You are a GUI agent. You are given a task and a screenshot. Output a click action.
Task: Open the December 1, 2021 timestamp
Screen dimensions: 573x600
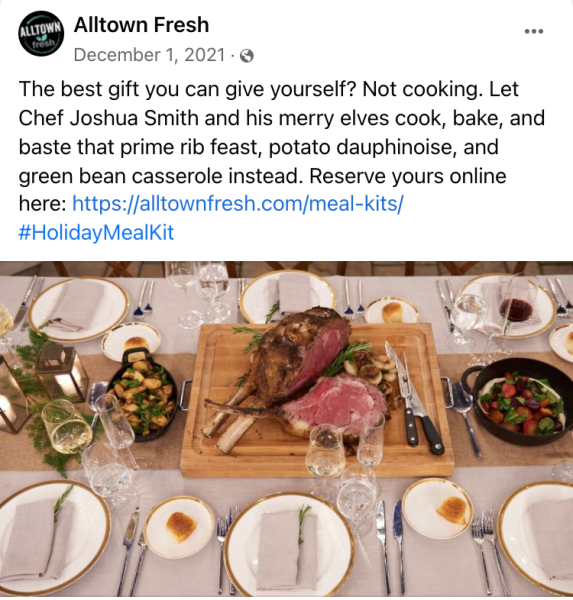click(149, 55)
